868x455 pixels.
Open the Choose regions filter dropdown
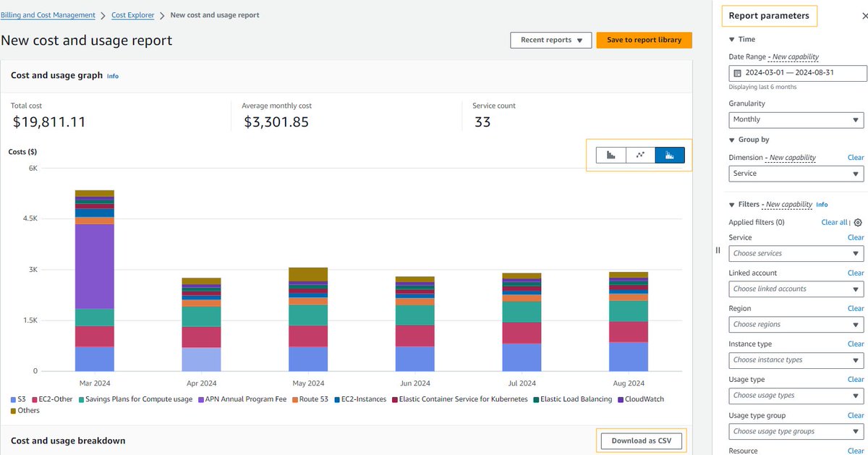[796, 324]
